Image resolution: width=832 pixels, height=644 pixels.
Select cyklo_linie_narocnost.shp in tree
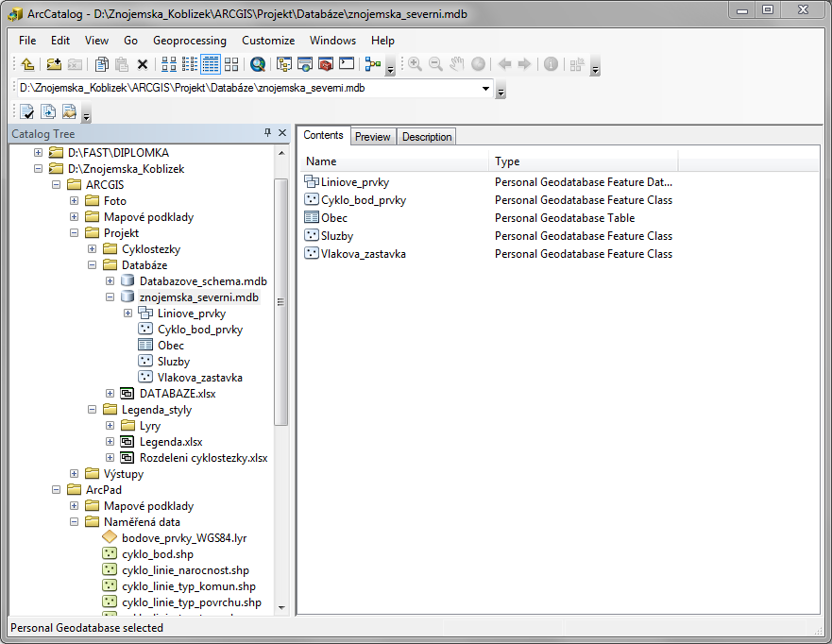(185, 570)
